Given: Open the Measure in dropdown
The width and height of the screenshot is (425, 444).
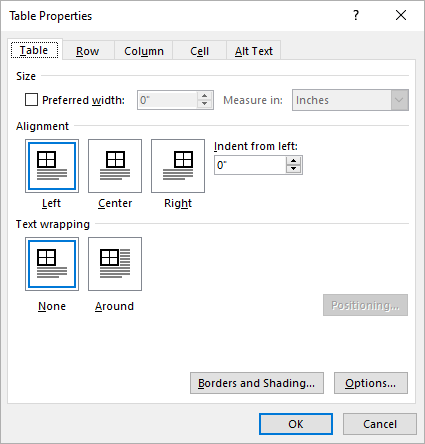Looking at the screenshot, I should (x=350, y=100).
